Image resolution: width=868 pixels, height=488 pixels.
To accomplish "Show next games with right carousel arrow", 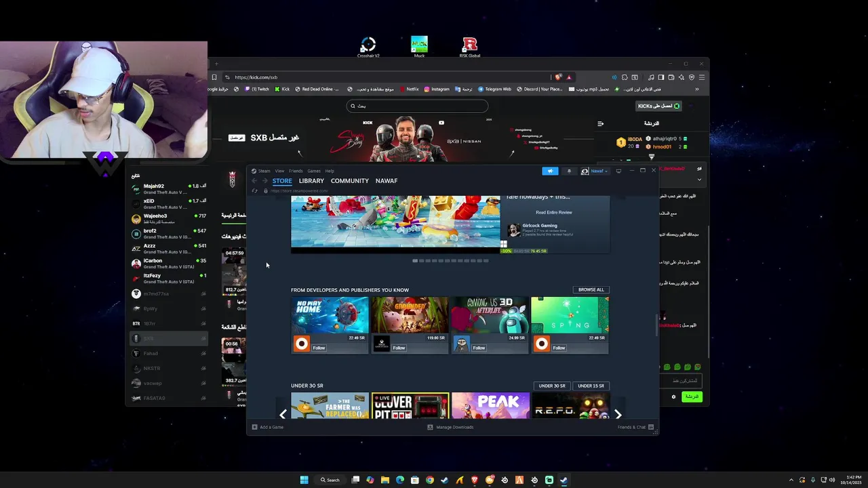I will coord(618,415).
